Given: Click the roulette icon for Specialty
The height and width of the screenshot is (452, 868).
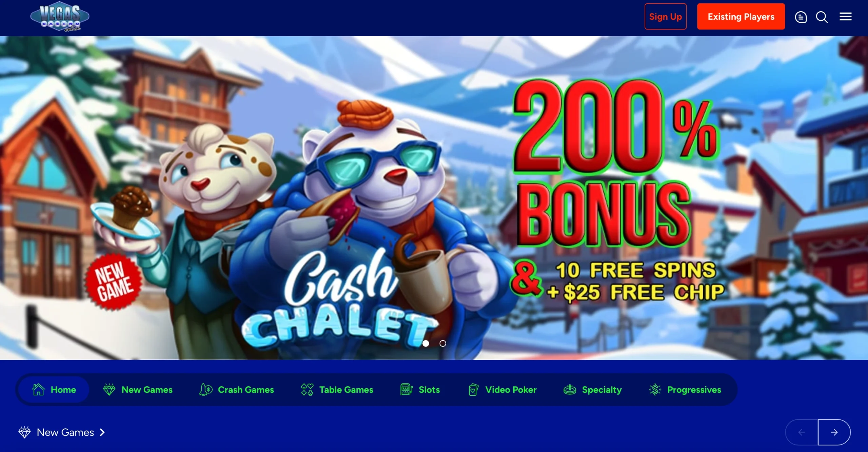Looking at the screenshot, I should click(x=570, y=390).
